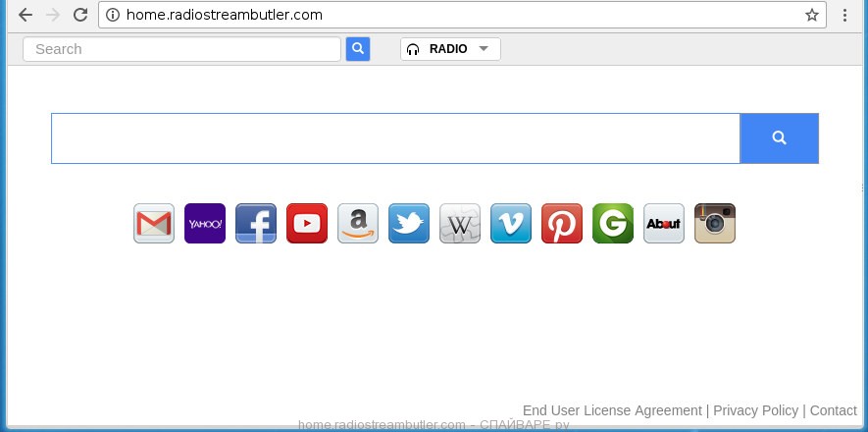Open the Privacy Policy link
This screenshot has width=868, height=432.
755,410
